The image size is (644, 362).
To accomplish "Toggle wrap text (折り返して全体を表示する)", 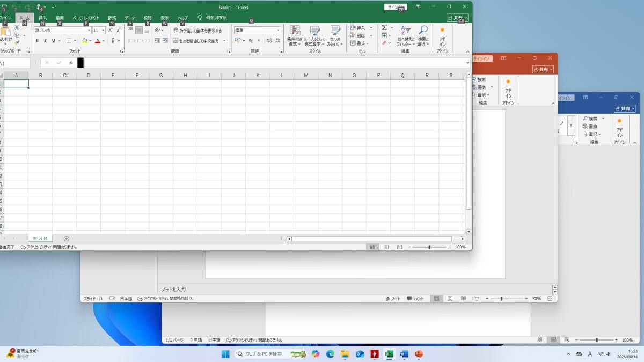I will coord(197,31).
